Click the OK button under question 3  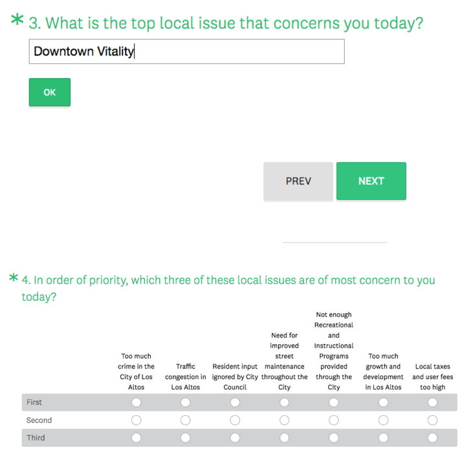(50, 92)
